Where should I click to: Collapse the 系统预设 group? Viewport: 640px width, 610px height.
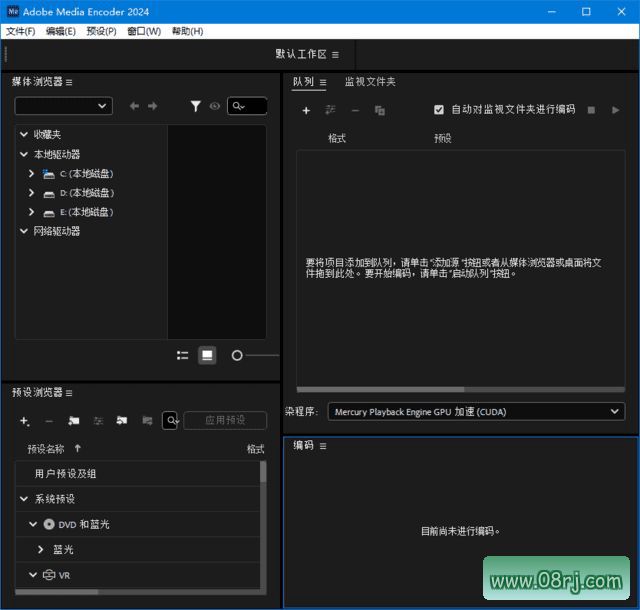point(24,499)
